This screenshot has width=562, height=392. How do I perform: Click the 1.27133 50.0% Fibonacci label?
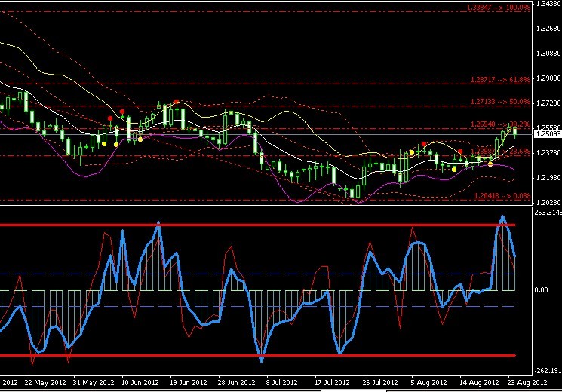point(500,102)
